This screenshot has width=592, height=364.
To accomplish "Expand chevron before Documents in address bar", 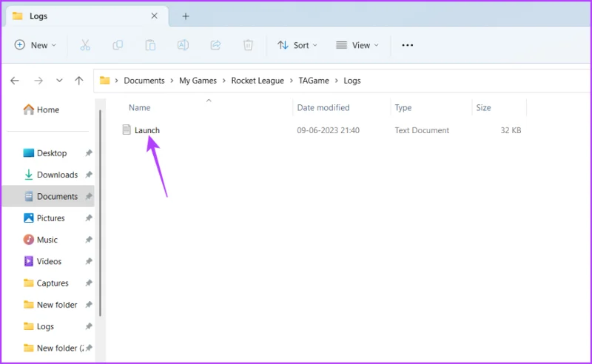I will (117, 81).
